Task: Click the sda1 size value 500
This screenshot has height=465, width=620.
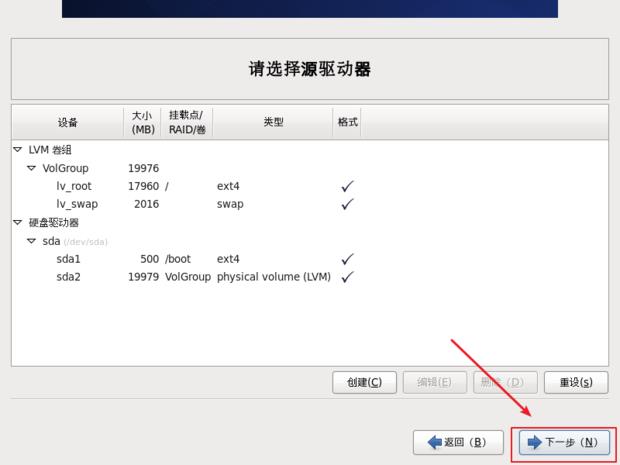Action: 149,259
